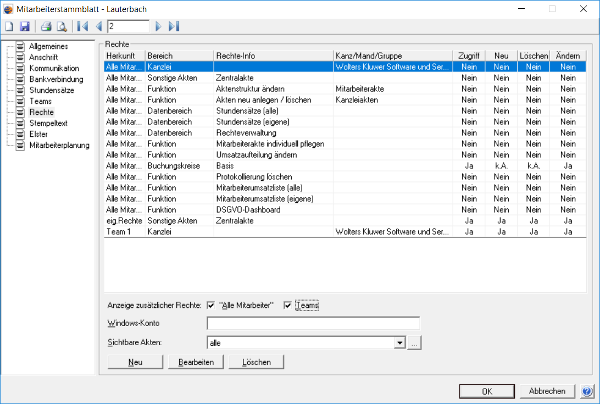Open the Sichtbare Akten dropdown arrow
The width and height of the screenshot is (600, 404).
399,343
